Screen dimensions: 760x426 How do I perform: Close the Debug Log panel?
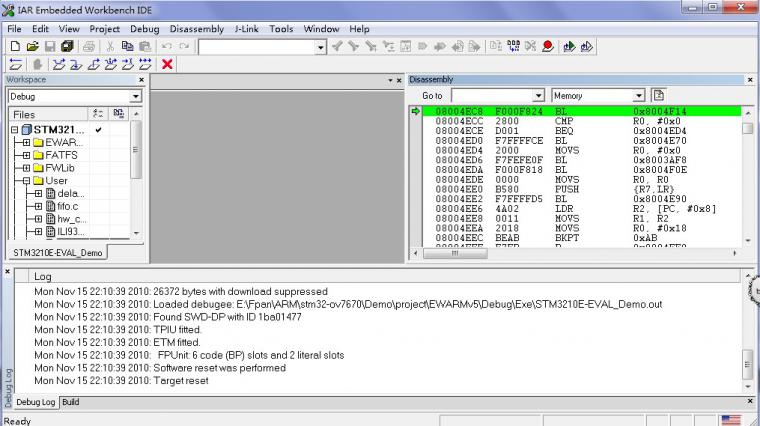coord(7,271)
